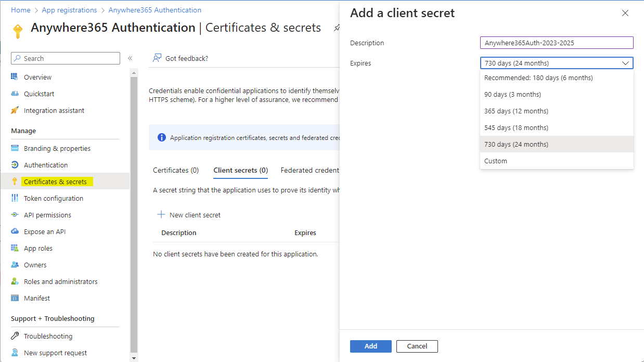Open Integration assistant rocket icon
Image resolution: width=644 pixels, height=362 pixels.
coord(15,110)
